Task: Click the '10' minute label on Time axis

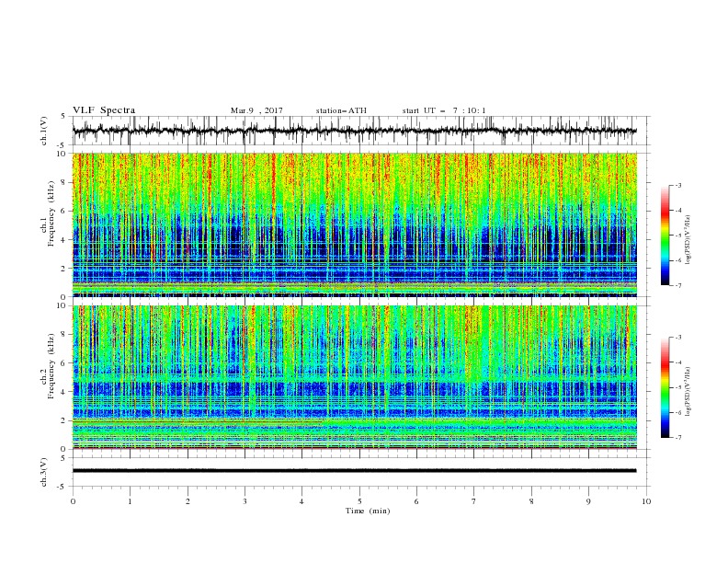Action: click(646, 501)
